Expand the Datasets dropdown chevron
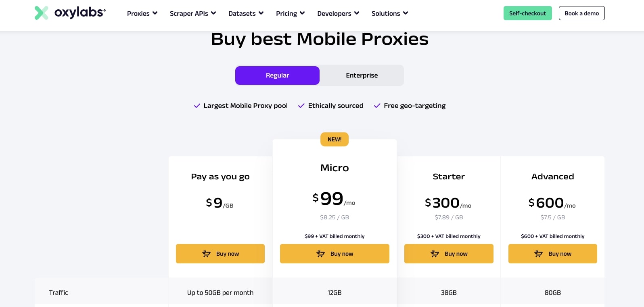 click(261, 13)
